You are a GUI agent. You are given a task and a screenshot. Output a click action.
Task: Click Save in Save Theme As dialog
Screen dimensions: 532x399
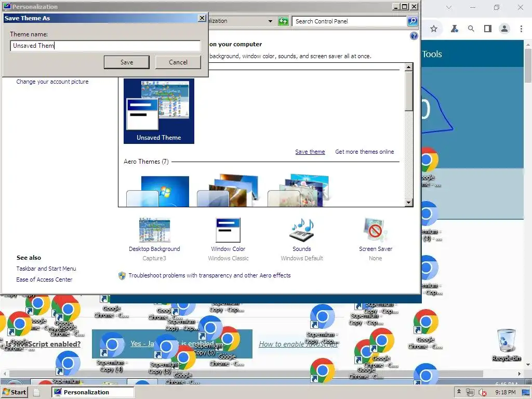(127, 62)
